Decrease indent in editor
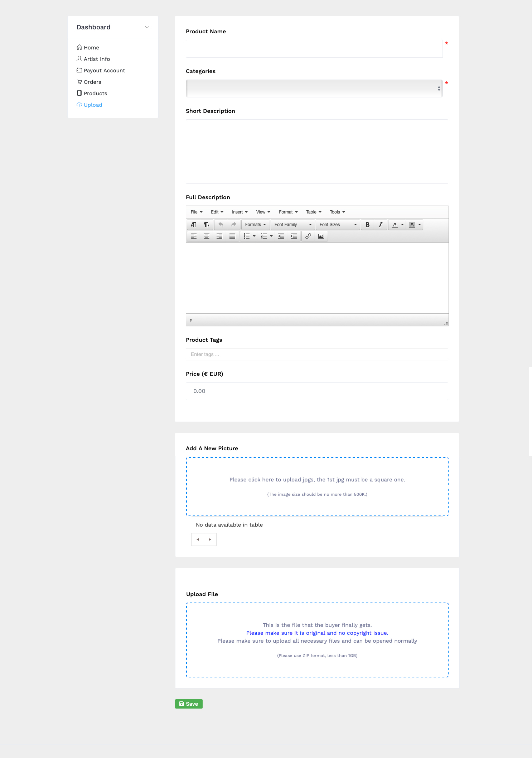This screenshot has height=758, width=532. 281,236
